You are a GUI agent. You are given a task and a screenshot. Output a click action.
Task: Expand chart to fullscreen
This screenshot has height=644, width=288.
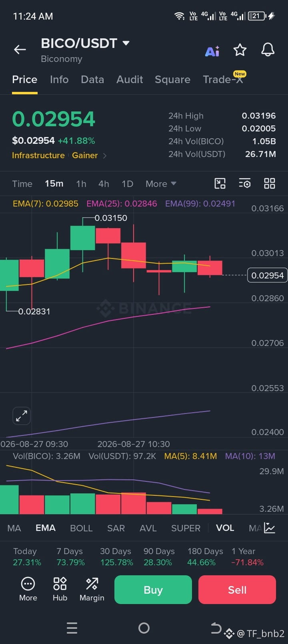pyautogui.click(x=22, y=416)
